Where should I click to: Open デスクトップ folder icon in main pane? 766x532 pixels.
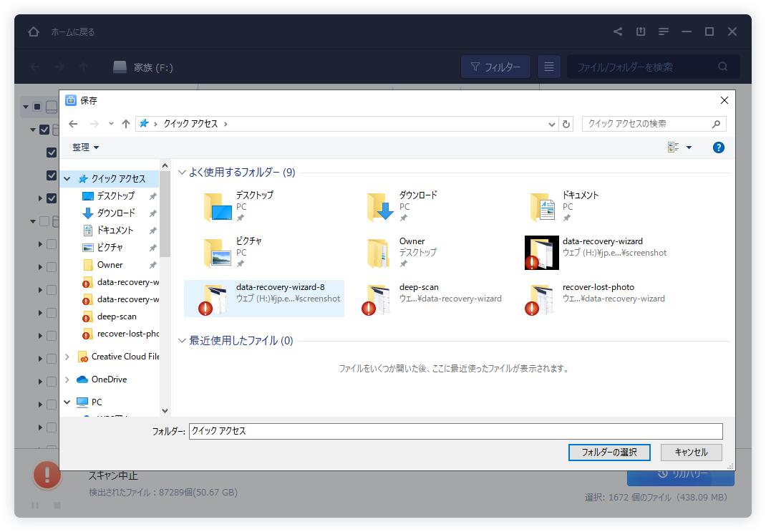(218, 207)
